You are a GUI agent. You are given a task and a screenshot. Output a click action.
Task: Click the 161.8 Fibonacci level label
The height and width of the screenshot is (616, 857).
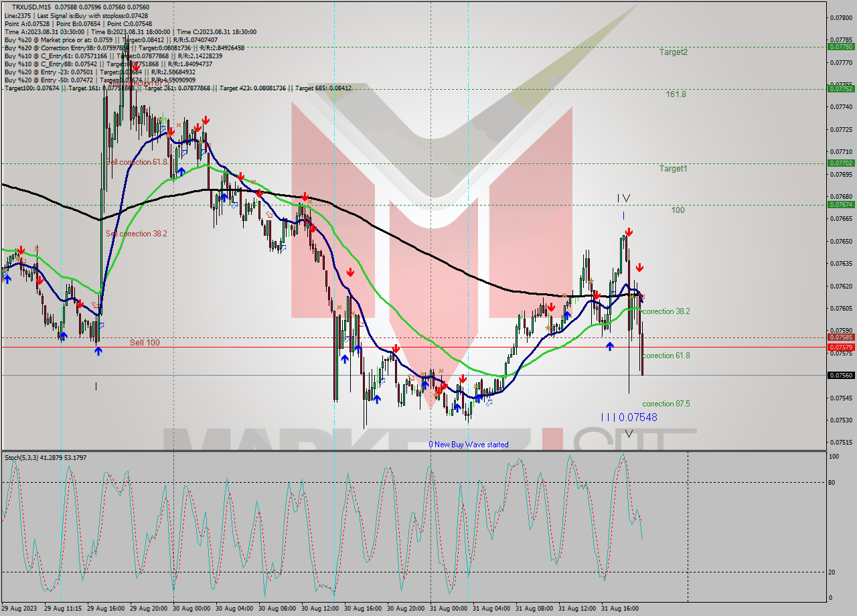[676, 94]
